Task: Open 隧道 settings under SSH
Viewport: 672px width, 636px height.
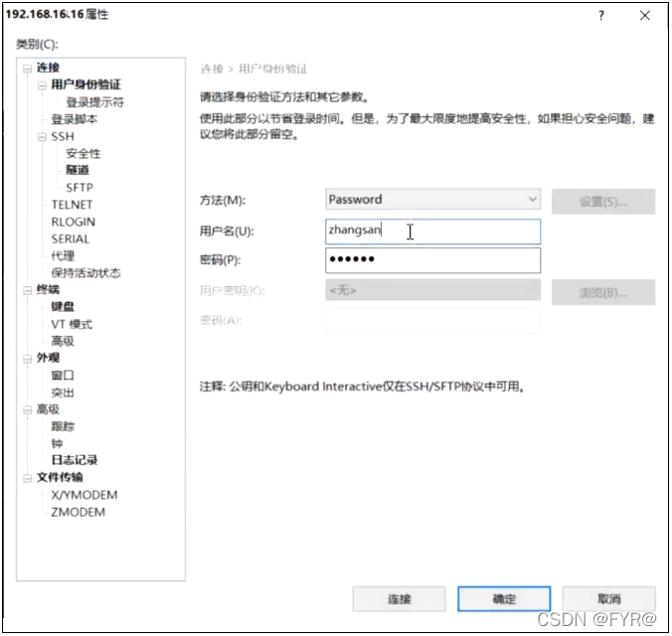Action: coord(78,170)
